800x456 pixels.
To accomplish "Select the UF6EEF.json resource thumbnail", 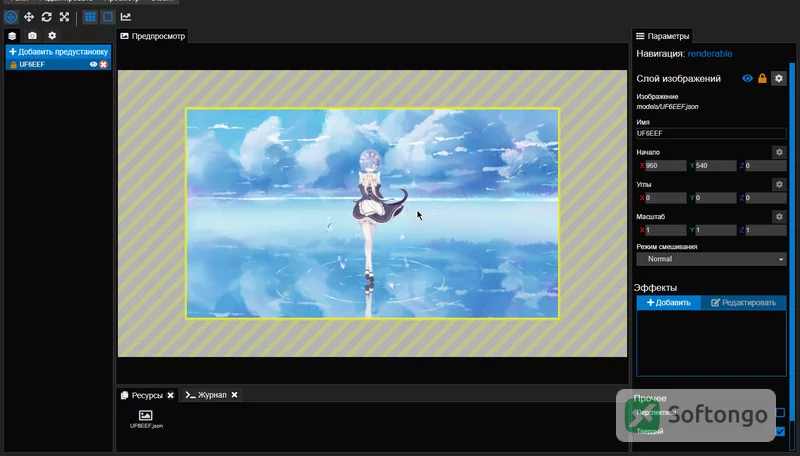I will (146, 419).
